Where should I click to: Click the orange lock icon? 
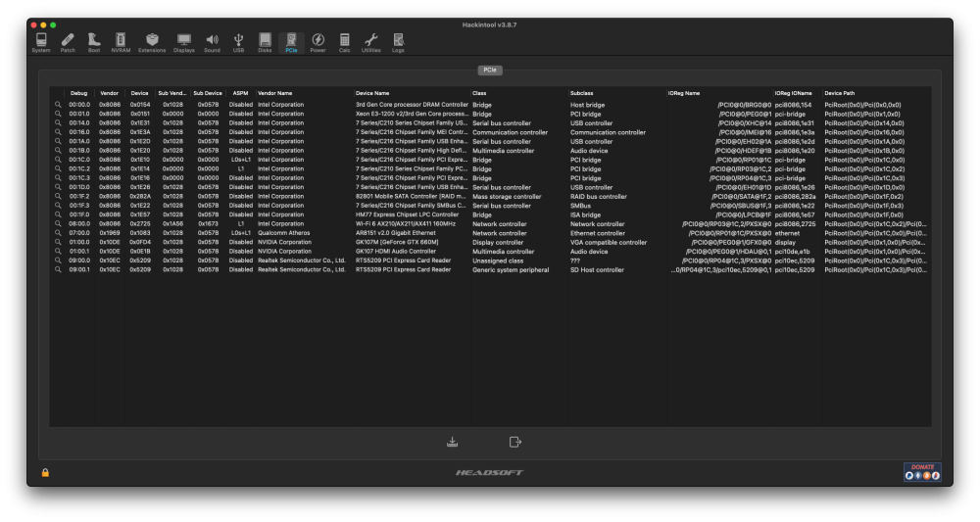pos(45,473)
